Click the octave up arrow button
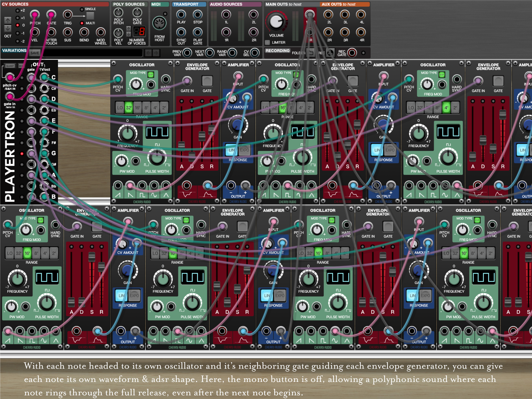This screenshot has width=532, height=399. click(x=8, y=20)
